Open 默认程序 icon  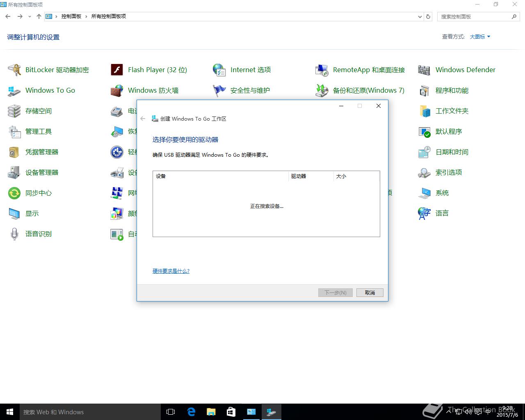pos(425,131)
